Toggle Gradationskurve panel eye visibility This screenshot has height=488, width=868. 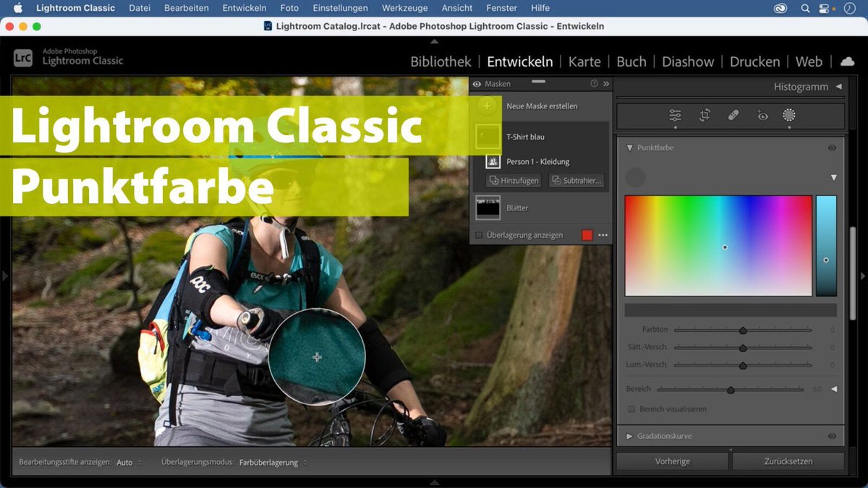(x=832, y=436)
